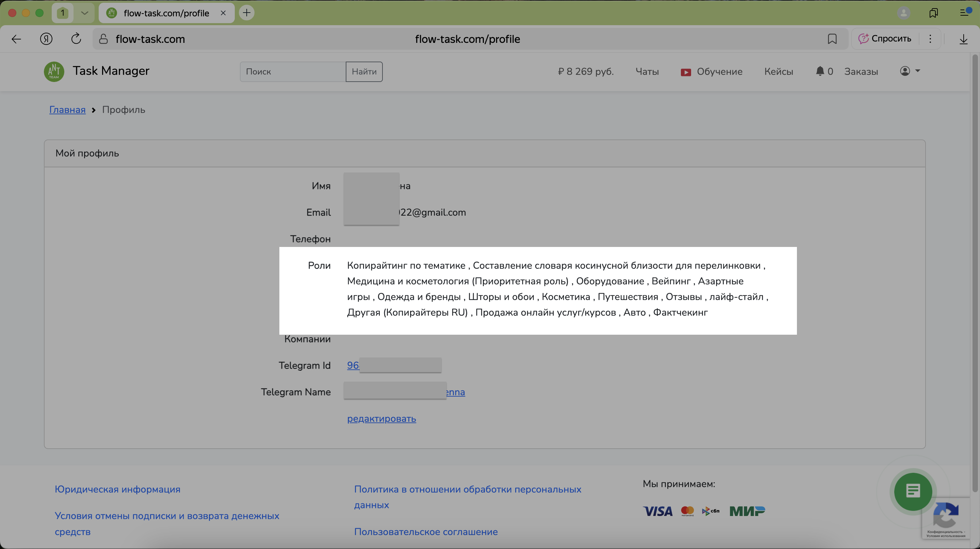980x549 pixels.
Task: Open Yandex home button icon
Action: point(46,39)
